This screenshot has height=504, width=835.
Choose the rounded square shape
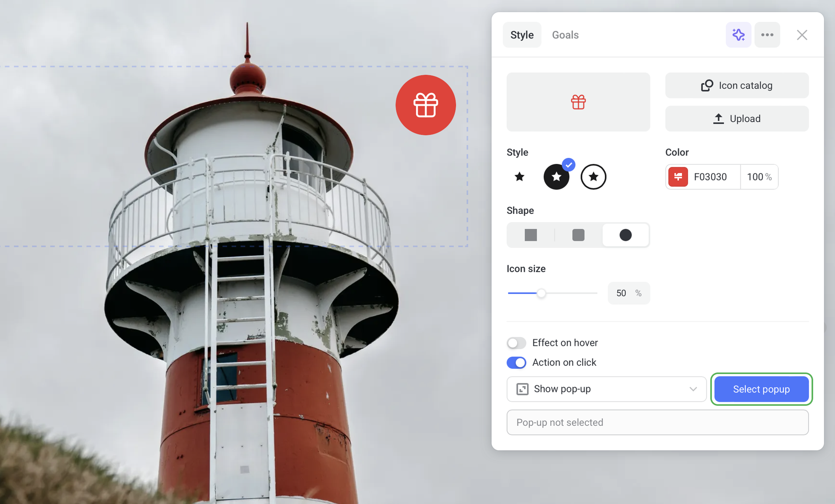coord(578,235)
